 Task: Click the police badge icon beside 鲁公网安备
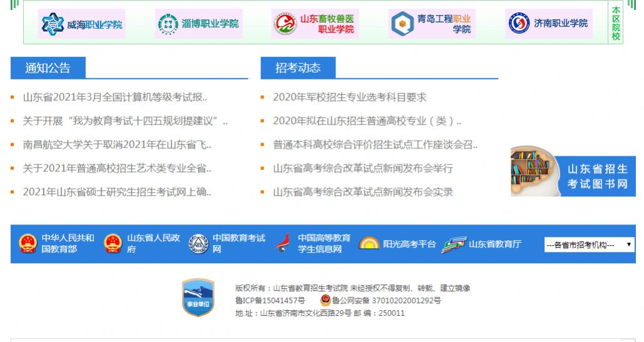(325, 300)
